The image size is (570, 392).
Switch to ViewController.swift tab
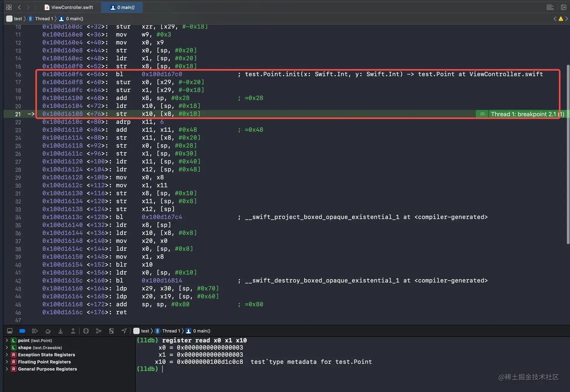(69, 7)
